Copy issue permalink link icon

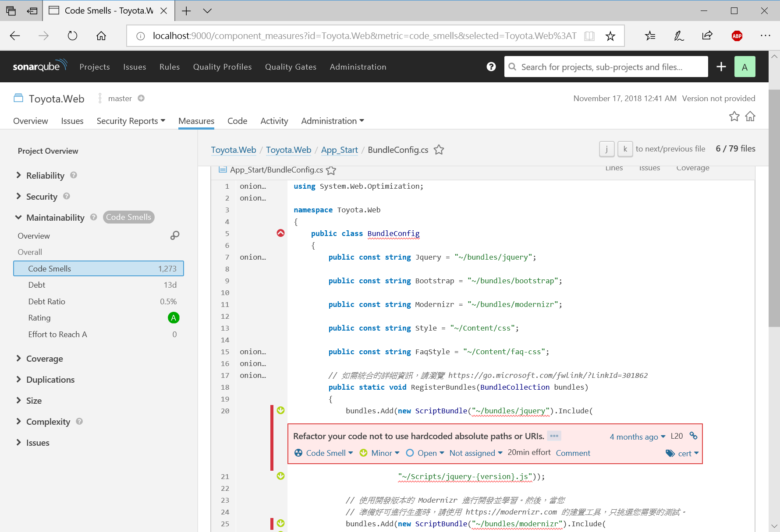click(693, 436)
